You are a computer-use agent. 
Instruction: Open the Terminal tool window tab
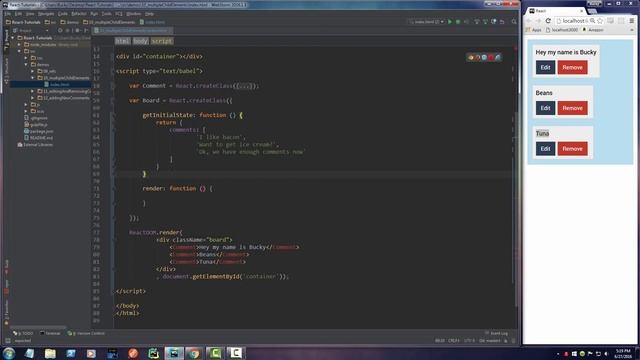(x=50, y=333)
